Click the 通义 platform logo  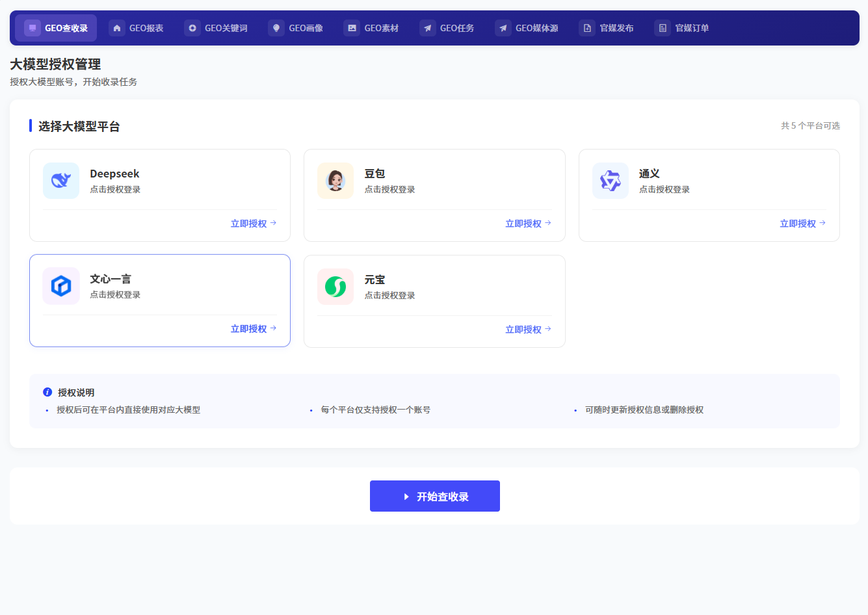click(x=611, y=181)
